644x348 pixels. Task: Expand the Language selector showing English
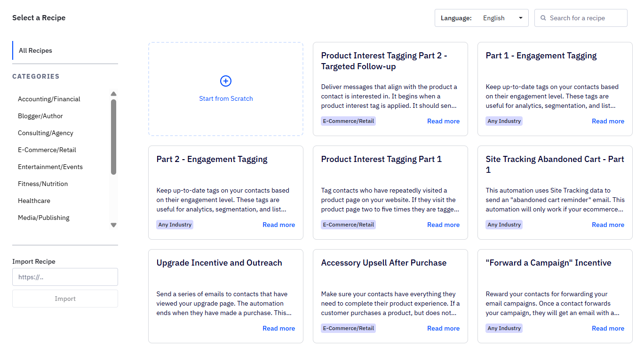pyautogui.click(x=493, y=18)
